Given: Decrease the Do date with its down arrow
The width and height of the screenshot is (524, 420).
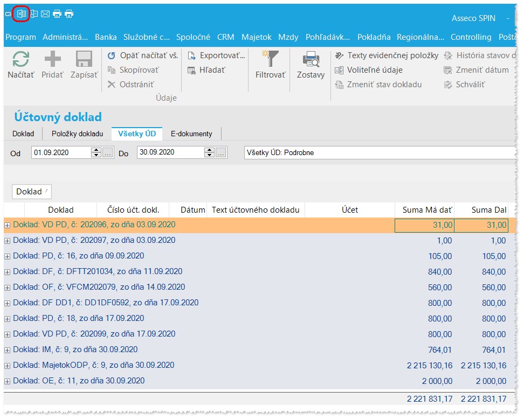Looking at the screenshot, I should tap(210, 155).
